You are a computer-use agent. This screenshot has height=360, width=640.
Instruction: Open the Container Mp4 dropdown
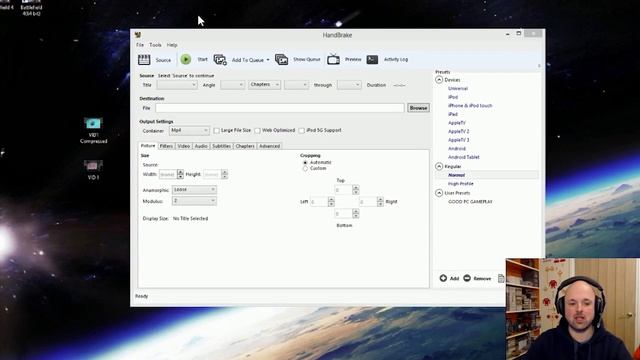pyautogui.click(x=189, y=130)
